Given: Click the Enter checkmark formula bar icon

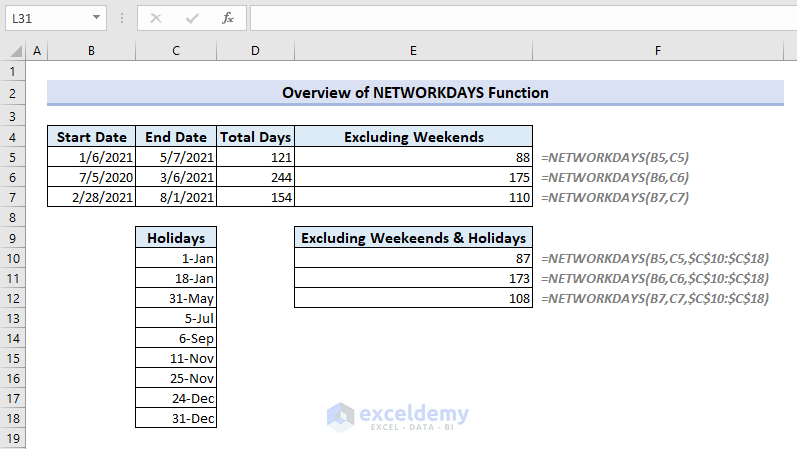Looking at the screenshot, I should (x=191, y=18).
